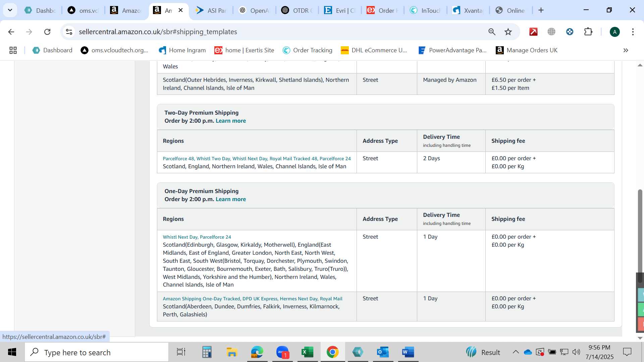Open the home Exertis Site bookmark
The width and height of the screenshot is (644, 362).
pos(245,50)
